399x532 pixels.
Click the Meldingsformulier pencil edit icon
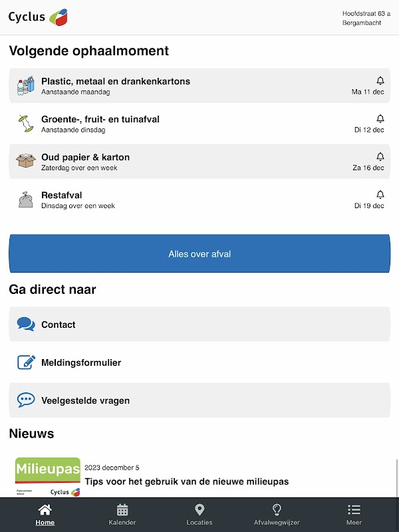click(x=26, y=362)
